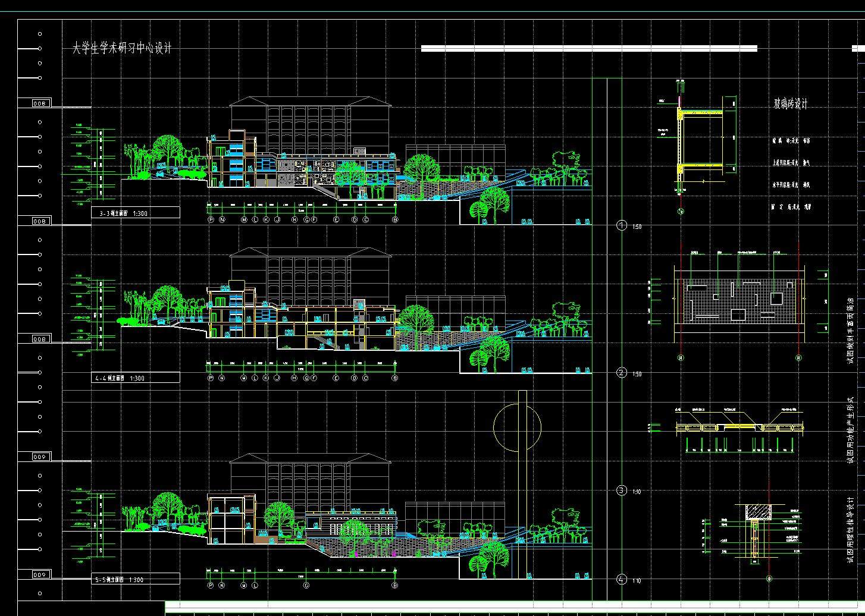Click detail marker circle number 4

[622, 579]
